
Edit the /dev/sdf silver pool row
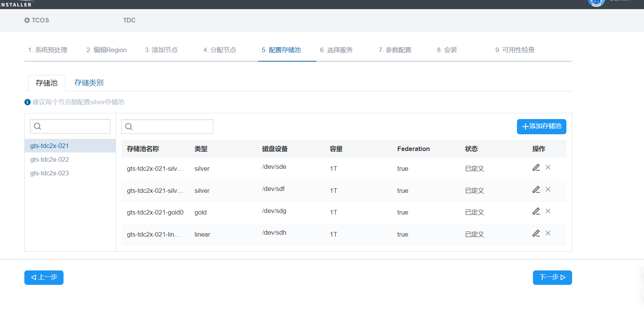coord(536,189)
